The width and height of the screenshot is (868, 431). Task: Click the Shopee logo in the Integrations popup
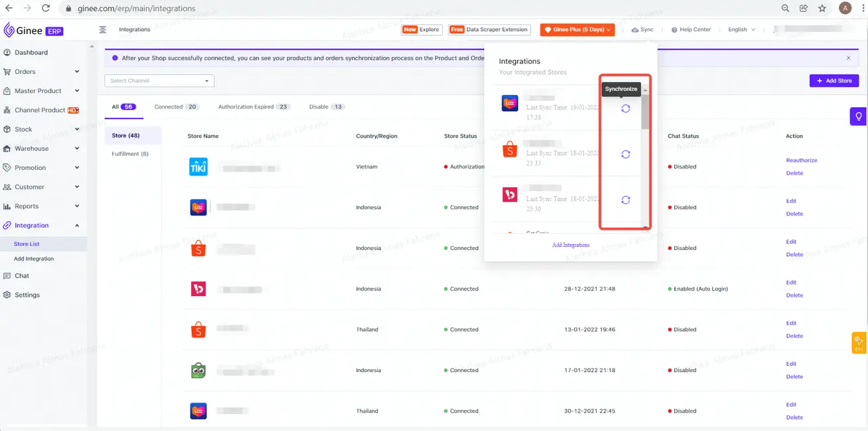[510, 149]
